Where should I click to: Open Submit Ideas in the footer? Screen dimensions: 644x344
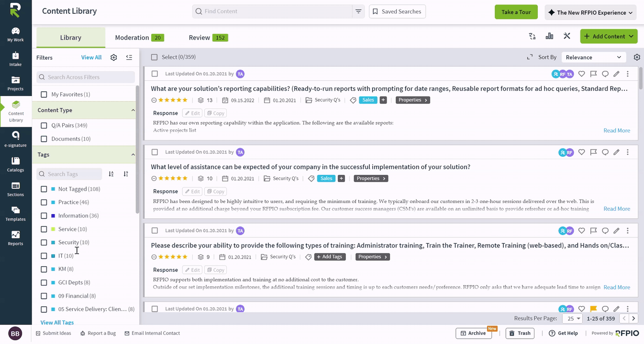54,333
